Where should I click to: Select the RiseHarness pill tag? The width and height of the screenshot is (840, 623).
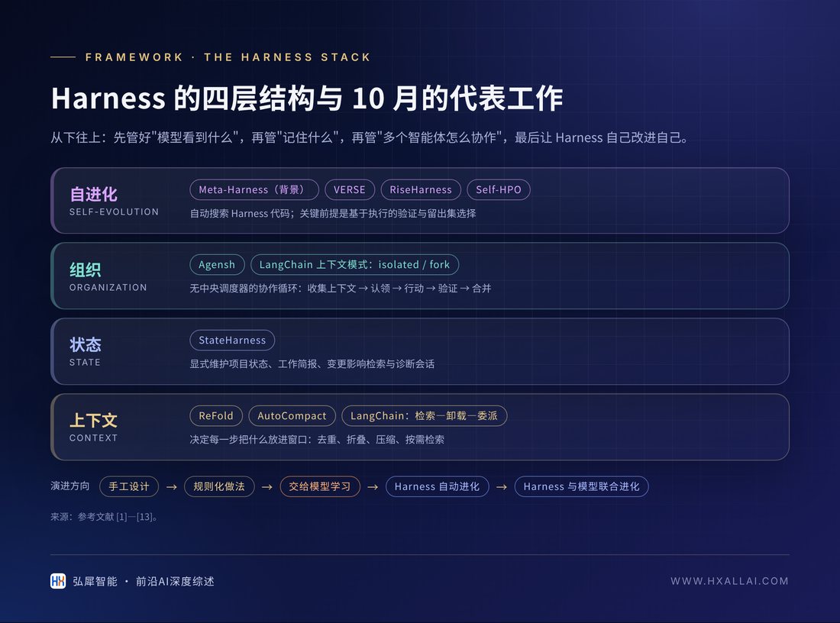tap(421, 189)
